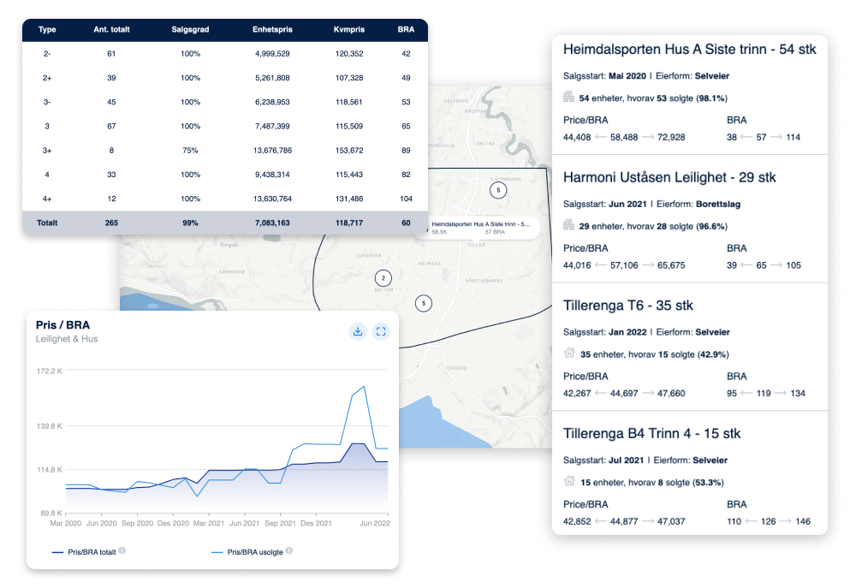The image size is (868, 588).
Task: Sort table by the Salgsgrad column header
Action: (x=189, y=29)
